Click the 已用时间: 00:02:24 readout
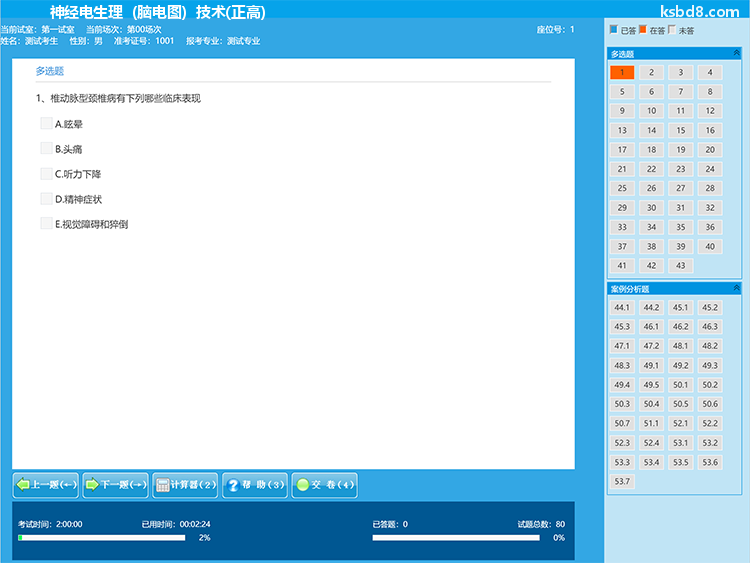This screenshot has height=563, width=750. (x=176, y=524)
